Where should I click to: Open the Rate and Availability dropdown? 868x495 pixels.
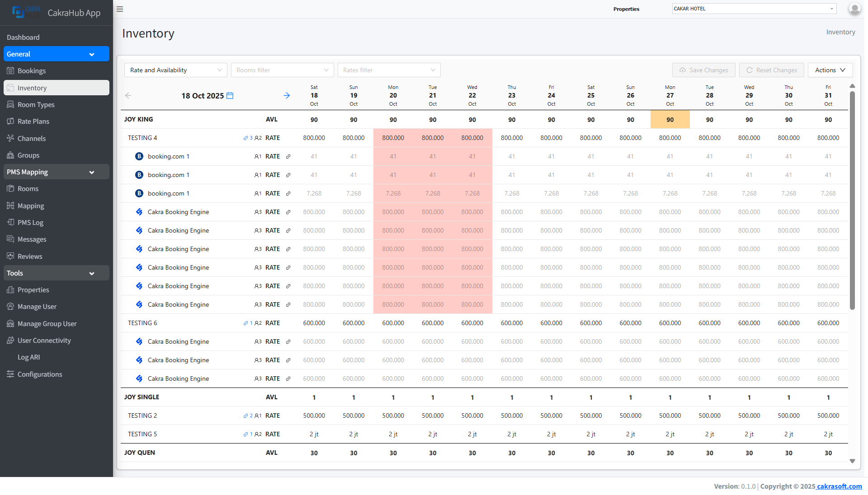click(x=175, y=70)
